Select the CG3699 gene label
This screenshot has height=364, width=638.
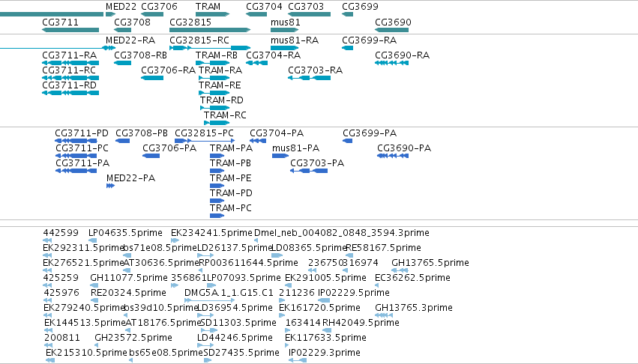tap(360, 7)
